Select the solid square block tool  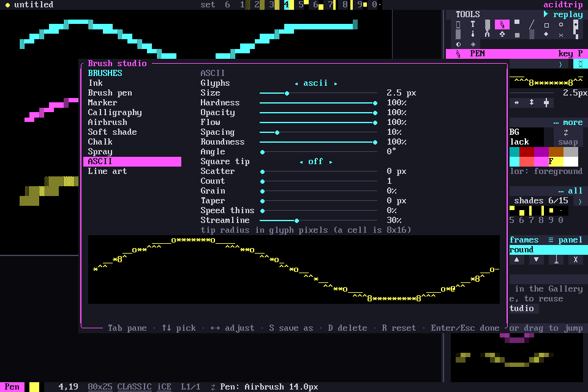517,22
